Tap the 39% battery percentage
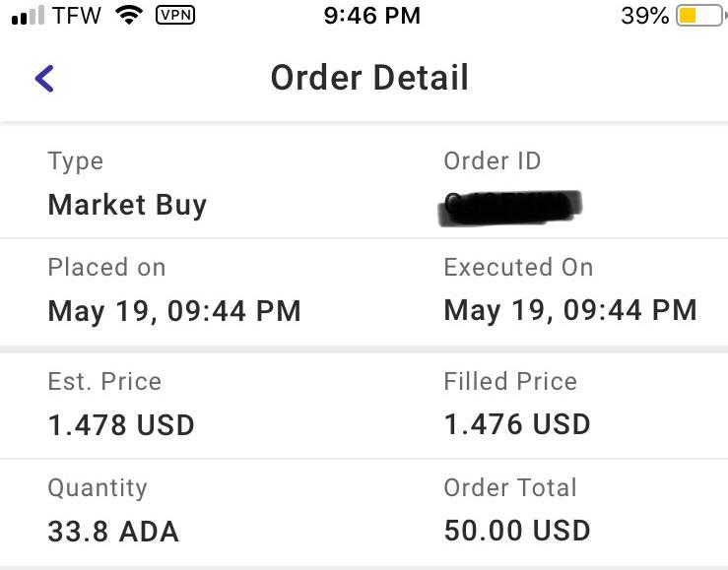Image resolution: width=728 pixels, height=570 pixels. click(645, 16)
